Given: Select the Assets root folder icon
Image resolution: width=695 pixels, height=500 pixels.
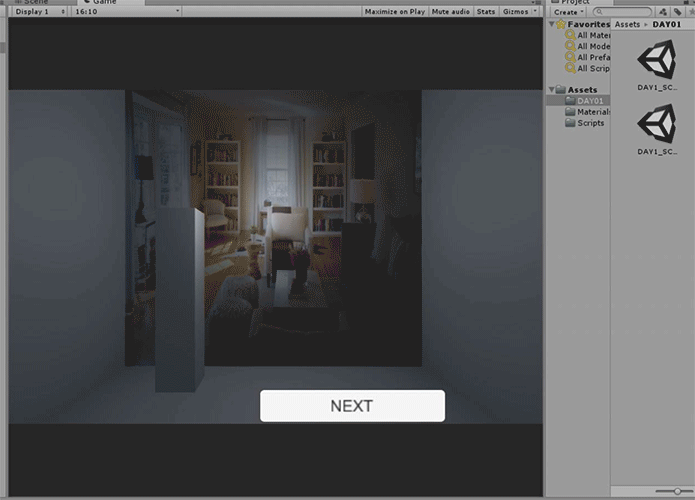Looking at the screenshot, I should (x=561, y=90).
